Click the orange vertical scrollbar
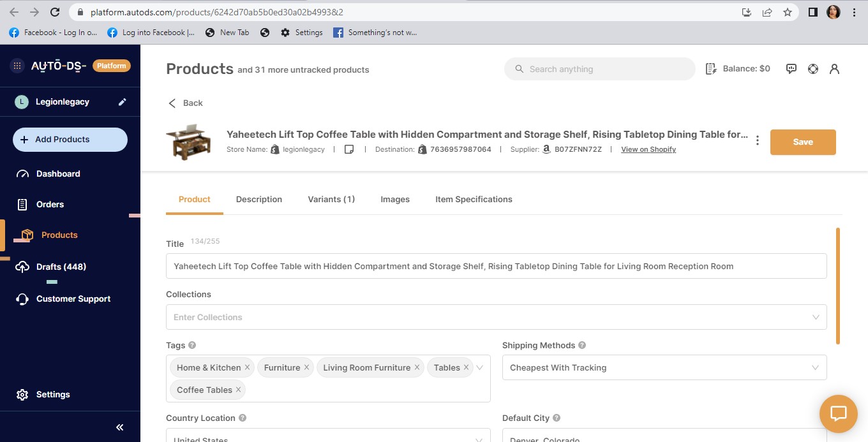This screenshot has width=868, height=442. pyautogui.click(x=837, y=286)
